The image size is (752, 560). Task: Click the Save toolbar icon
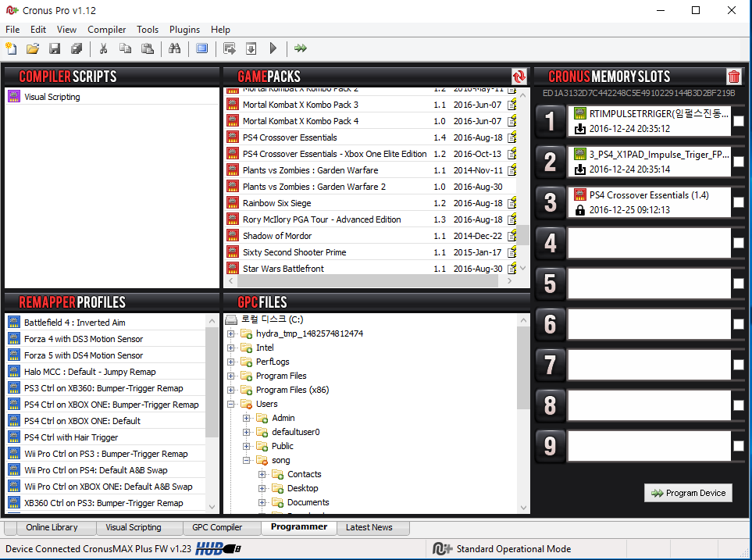(x=55, y=48)
